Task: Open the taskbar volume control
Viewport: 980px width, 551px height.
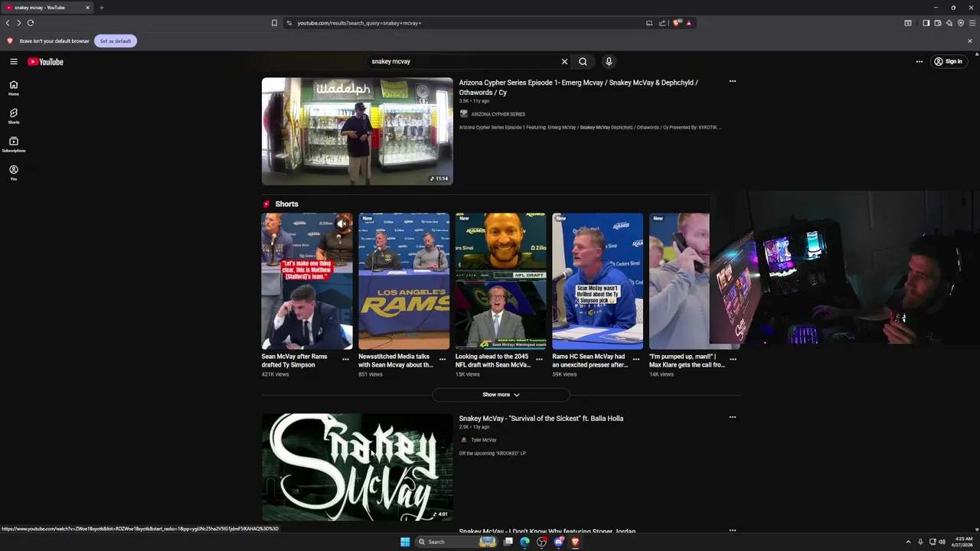Action: coord(942,542)
